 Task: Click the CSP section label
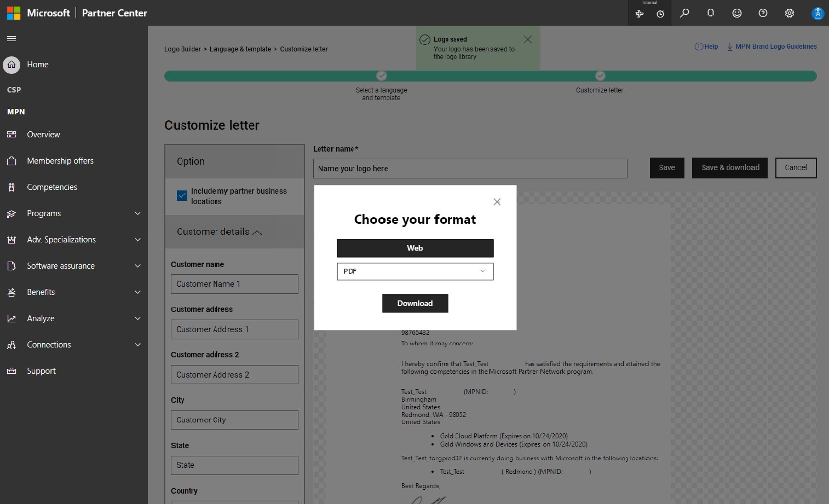14,90
